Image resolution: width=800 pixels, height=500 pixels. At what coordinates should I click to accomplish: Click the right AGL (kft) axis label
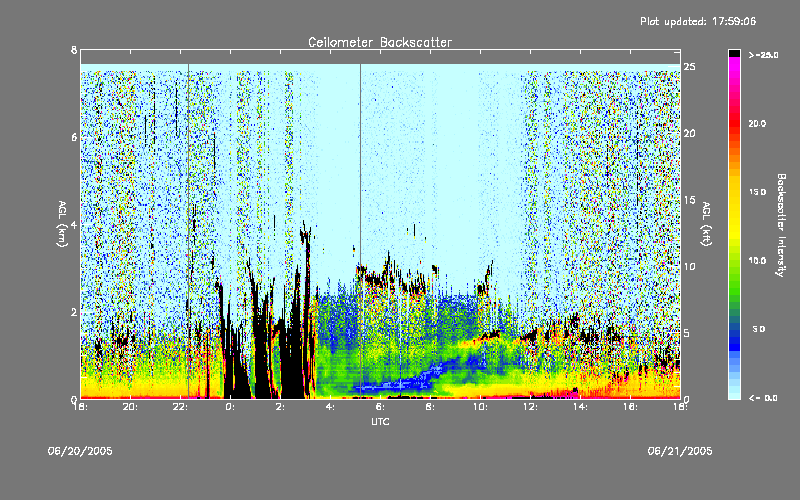[x=706, y=224]
